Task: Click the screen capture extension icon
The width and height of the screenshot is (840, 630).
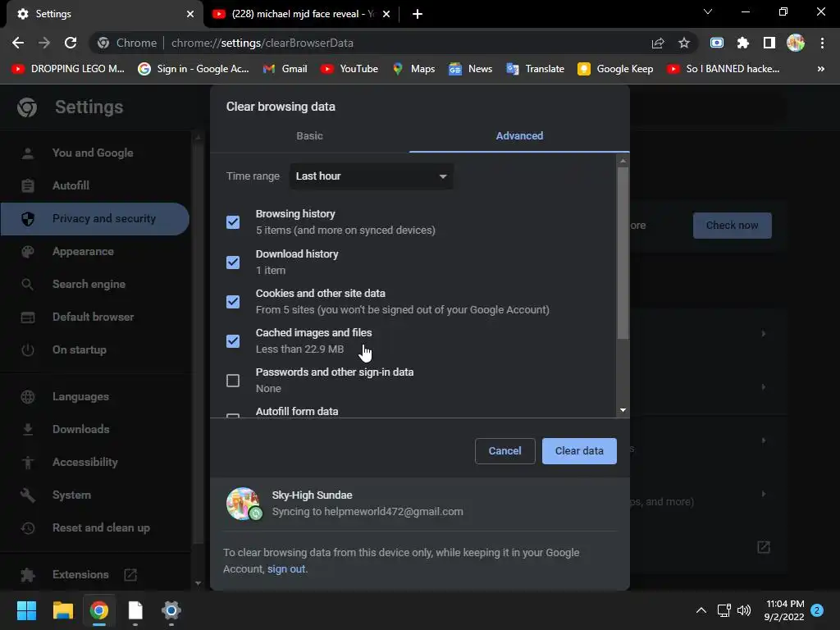Action: (x=716, y=43)
